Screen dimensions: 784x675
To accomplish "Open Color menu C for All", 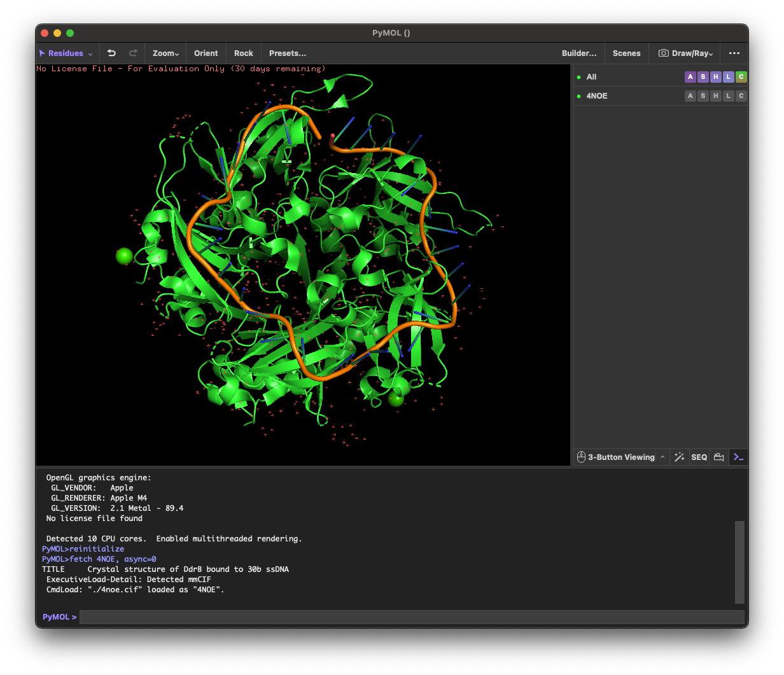I will pos(741,76).
